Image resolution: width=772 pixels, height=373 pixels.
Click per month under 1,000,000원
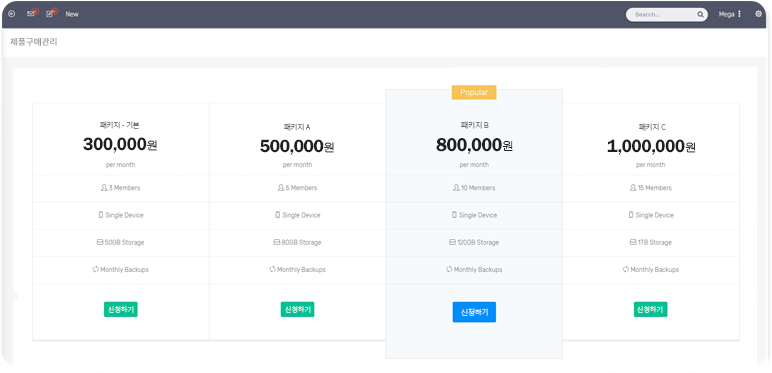[x=650, y=165]
